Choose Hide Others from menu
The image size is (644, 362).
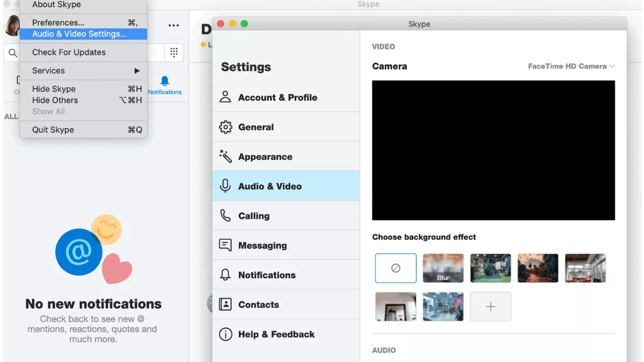[x=83, y=100]
